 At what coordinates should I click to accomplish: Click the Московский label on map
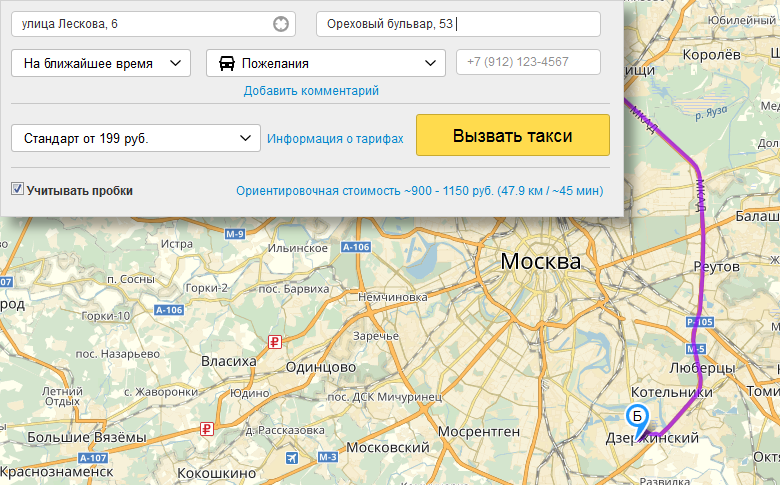388,447
